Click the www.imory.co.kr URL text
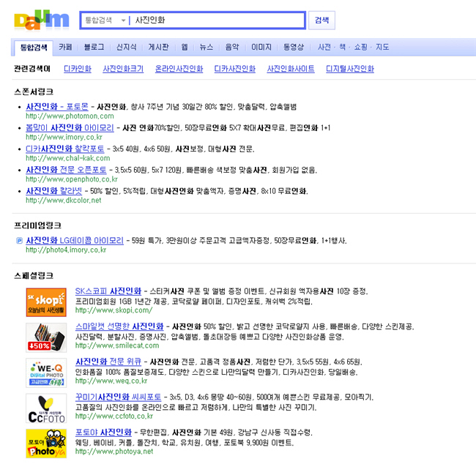This screenshot has height=464, width=476. point(64,137)
